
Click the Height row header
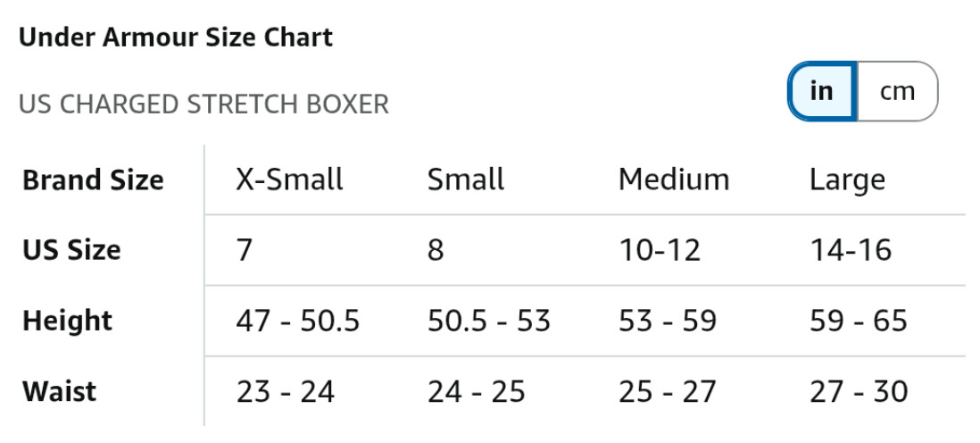point(68,321)
